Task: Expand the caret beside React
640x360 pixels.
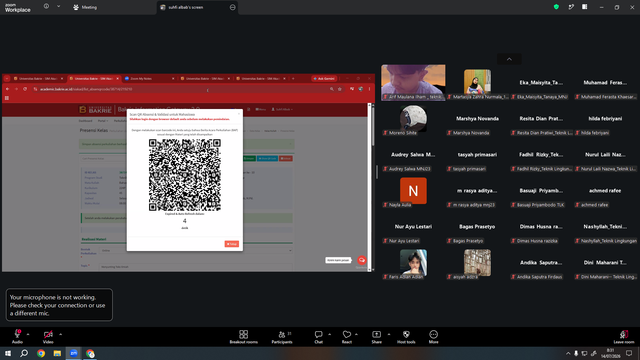Action: pyautogui.click(x=356, y=334)
